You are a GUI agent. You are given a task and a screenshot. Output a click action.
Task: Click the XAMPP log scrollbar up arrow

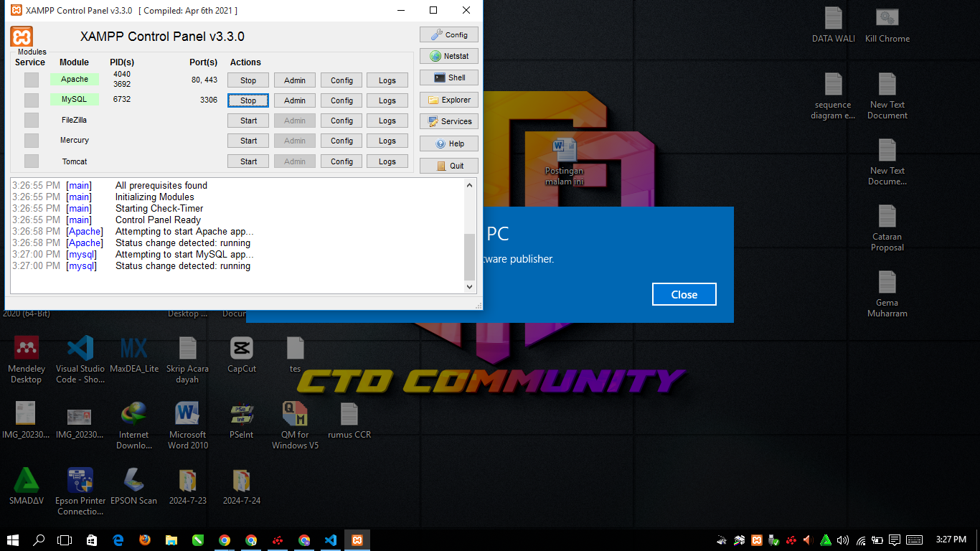[470, 185]
